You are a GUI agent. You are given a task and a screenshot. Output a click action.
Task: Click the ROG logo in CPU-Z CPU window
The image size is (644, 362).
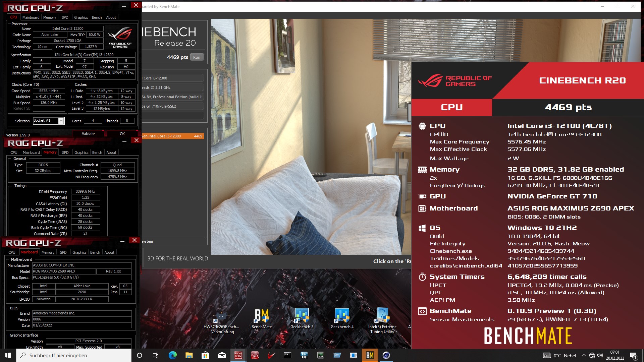[x=120, y=37]
